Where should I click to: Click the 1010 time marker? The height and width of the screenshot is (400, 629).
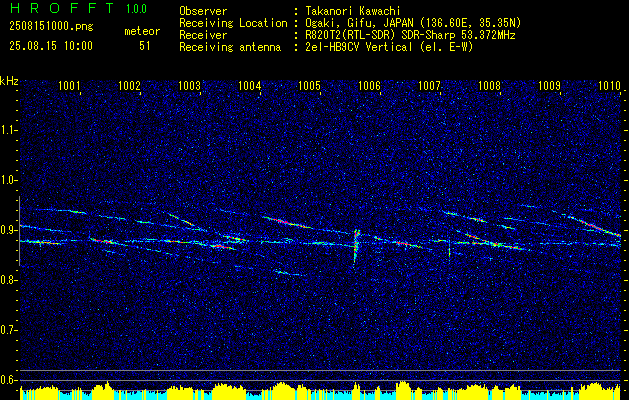pos(609,85)
